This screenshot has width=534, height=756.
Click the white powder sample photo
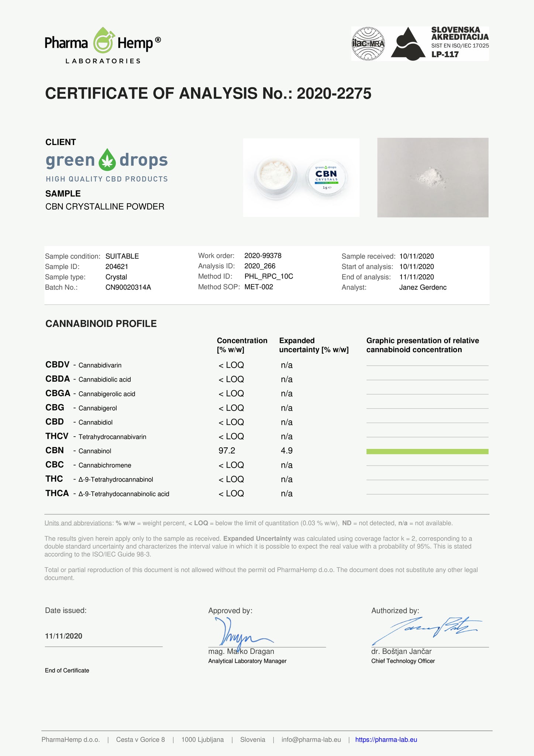coord(433,178)
